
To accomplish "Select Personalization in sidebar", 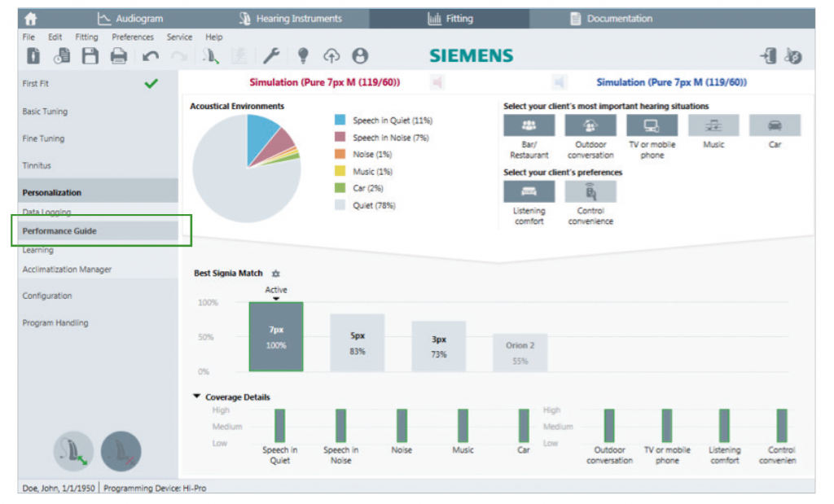I will click(98, 192).
